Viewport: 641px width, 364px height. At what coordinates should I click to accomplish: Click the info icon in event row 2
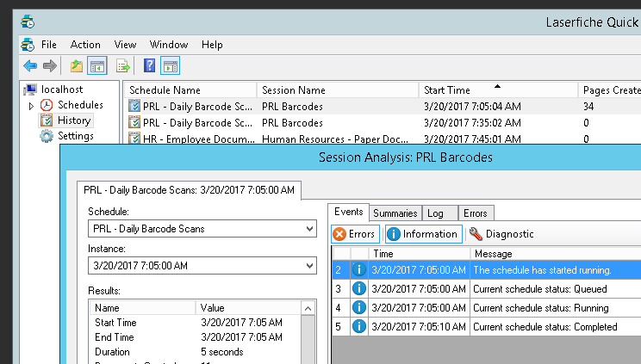(x=359, y=269)
